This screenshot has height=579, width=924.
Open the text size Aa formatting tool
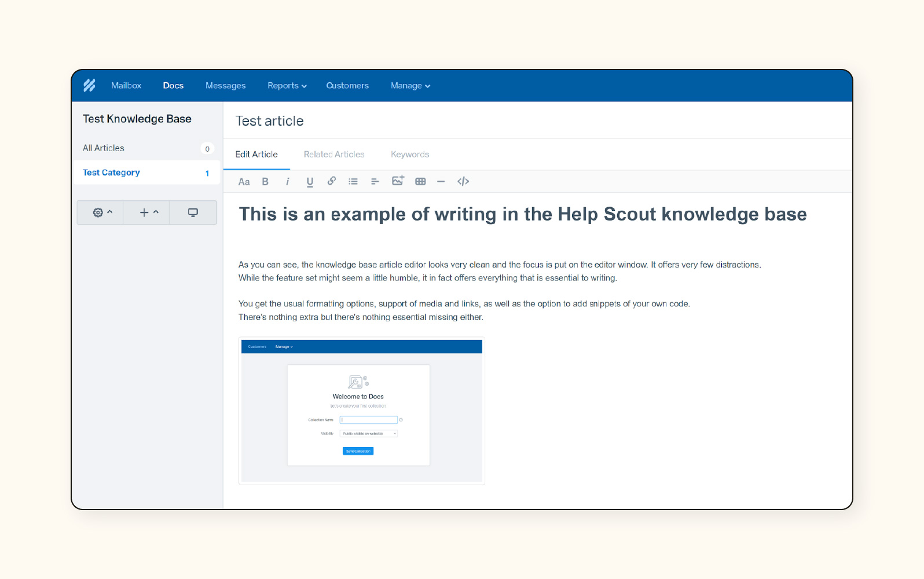244,182
